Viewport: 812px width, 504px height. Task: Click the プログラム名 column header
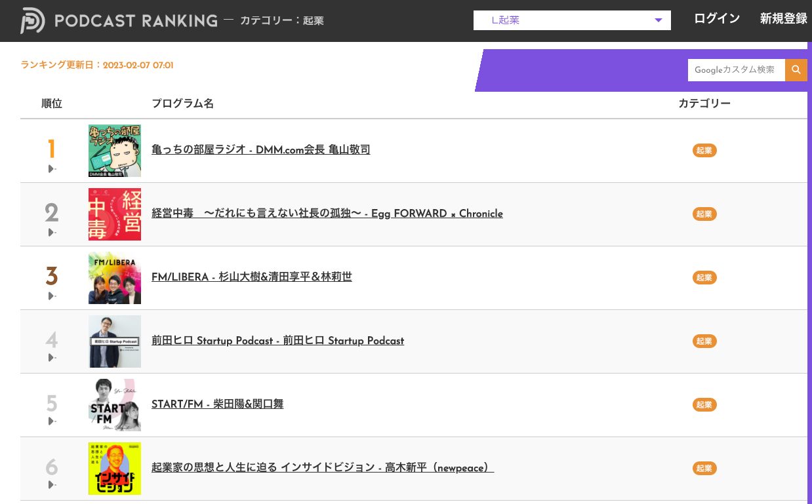pos(182,104)
